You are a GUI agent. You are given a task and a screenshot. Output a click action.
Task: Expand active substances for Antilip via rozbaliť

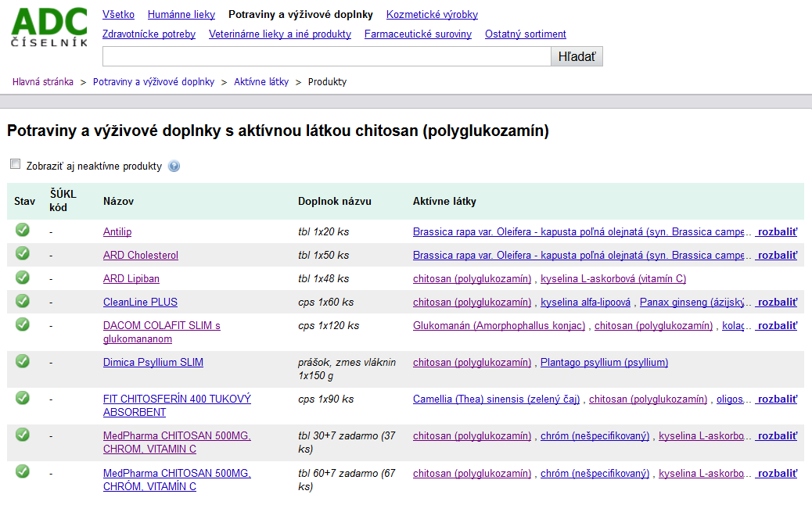tap(776, 232)
